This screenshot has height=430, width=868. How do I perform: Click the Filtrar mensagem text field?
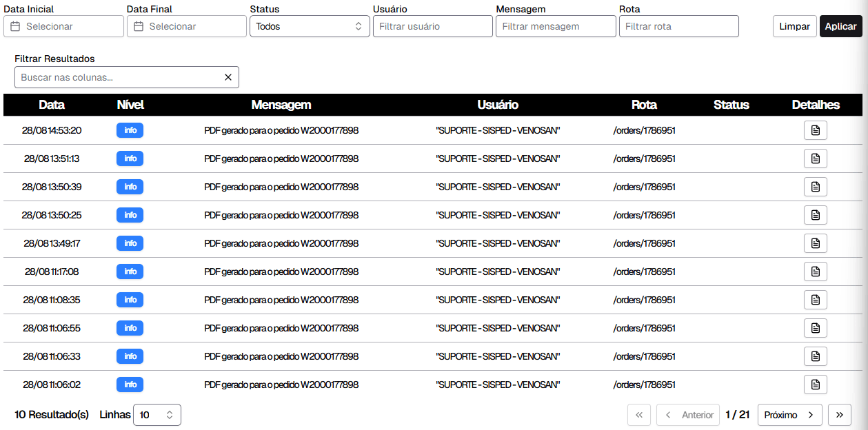(556, 26)
